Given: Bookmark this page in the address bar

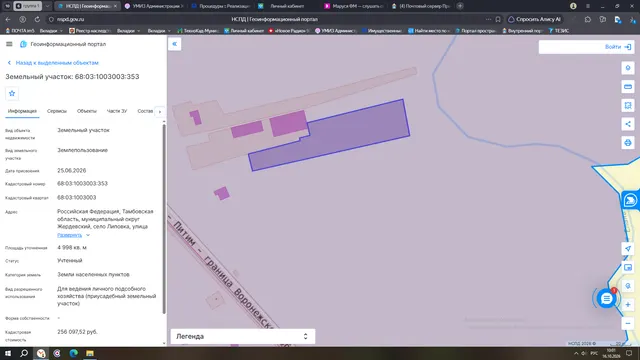Looking at the screenshot, I should (x=498, y=19).
